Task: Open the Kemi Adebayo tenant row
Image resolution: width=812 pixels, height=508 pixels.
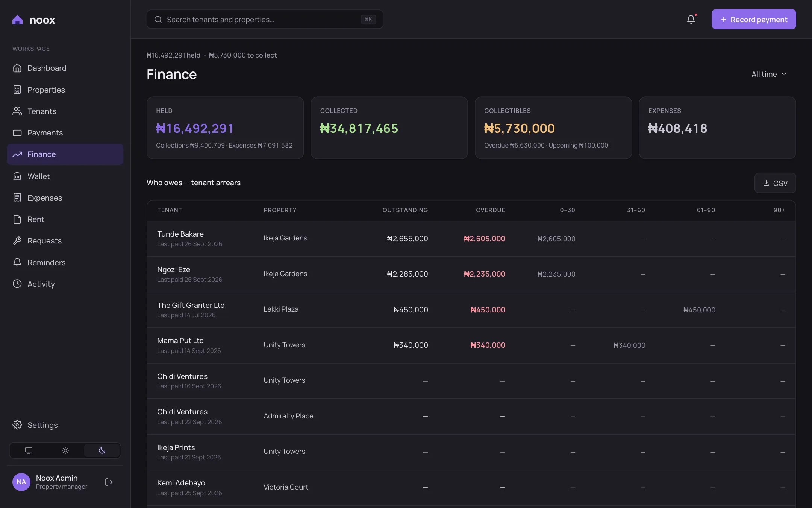Action: [471, 488]
